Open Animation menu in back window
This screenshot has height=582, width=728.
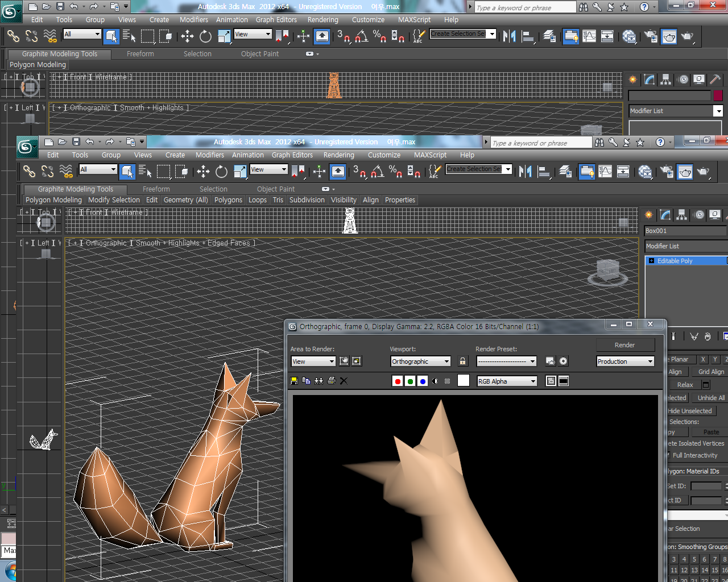tap(232, 19)
